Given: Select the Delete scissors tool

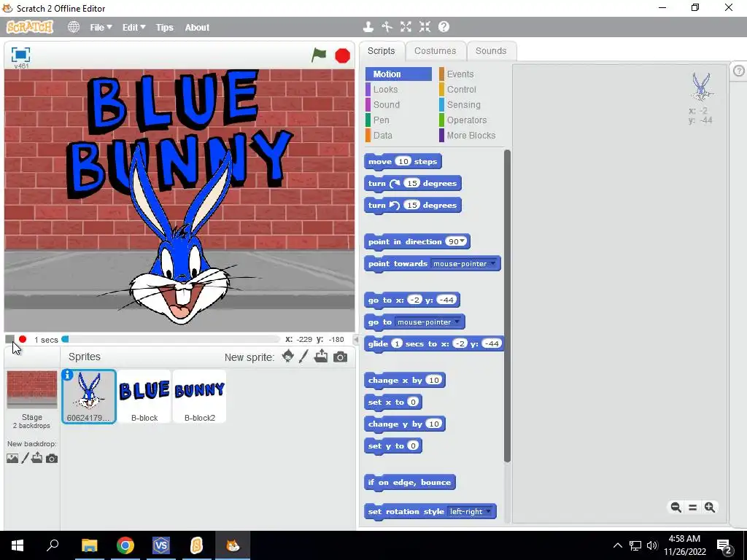Looking at the screenshot, I should pyautogui.click(x=387, y=27).
